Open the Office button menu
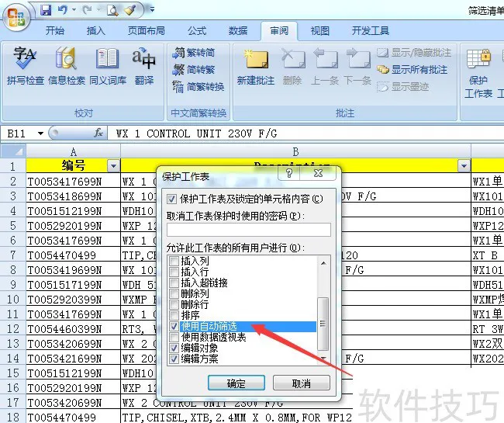 [17, 17]
